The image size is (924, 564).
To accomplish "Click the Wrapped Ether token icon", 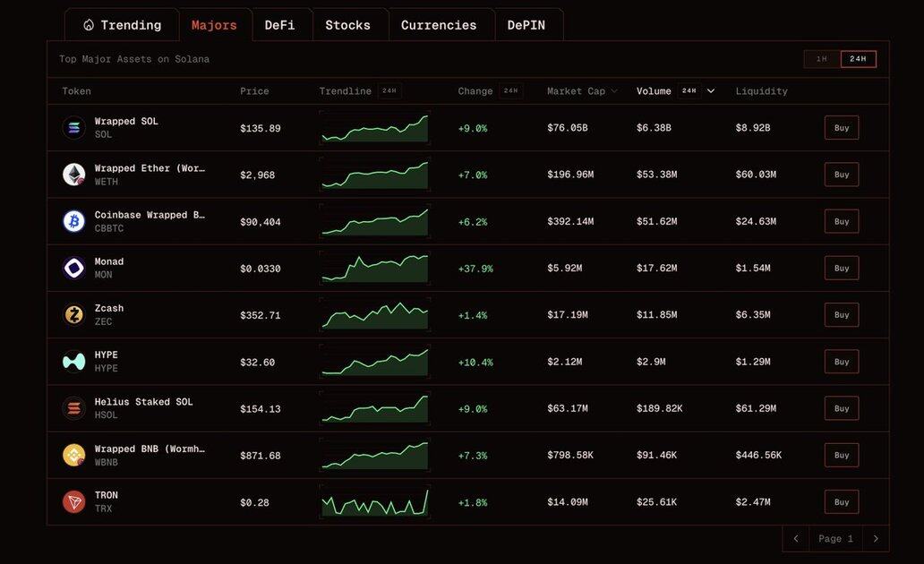I will pyautogui.click(x=73, y=175).
